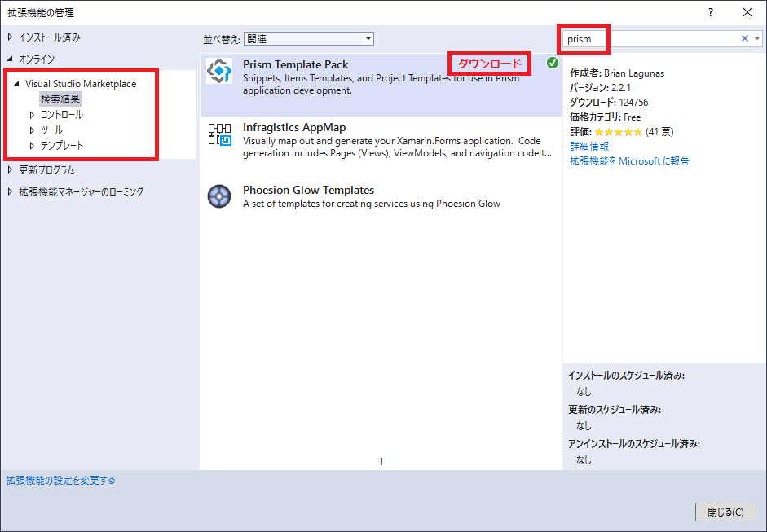Click the 閉じる(C) button
The image size is (767, 532).
coord(725,512)
